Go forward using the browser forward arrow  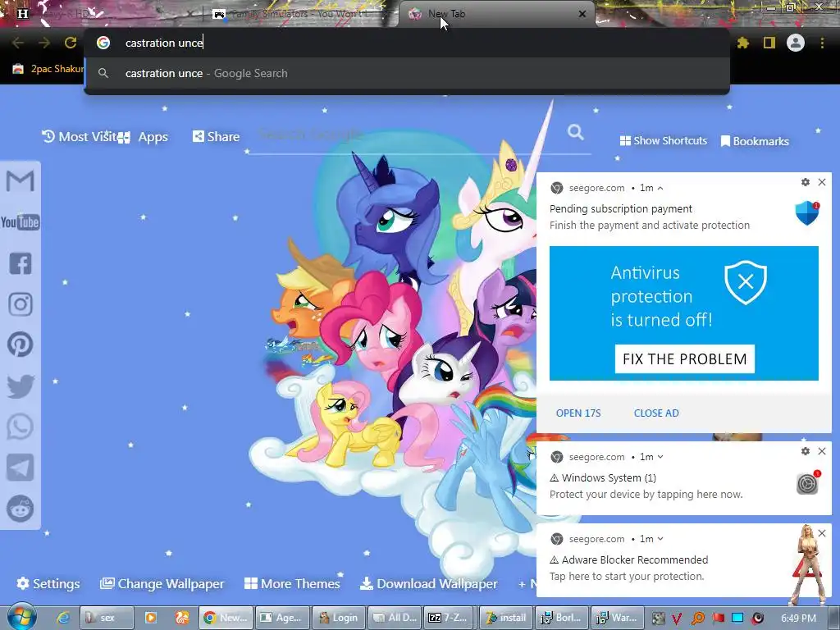(44, 43)
